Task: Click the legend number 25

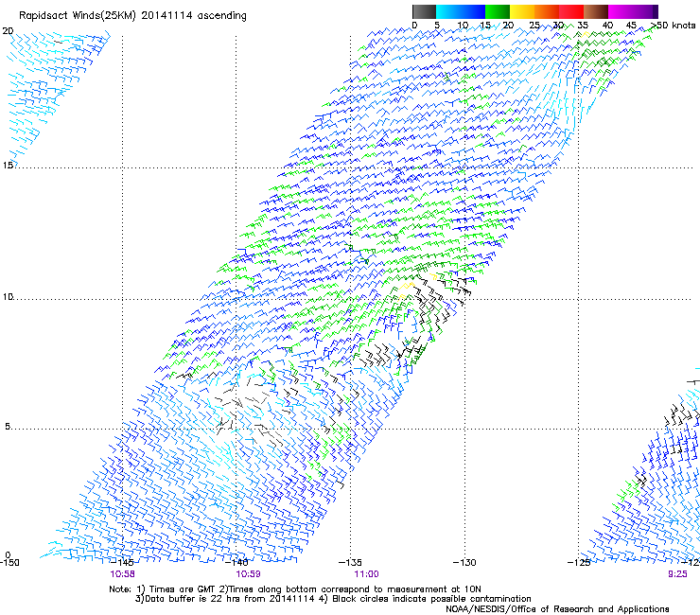Action: click(x=534, y=26)
